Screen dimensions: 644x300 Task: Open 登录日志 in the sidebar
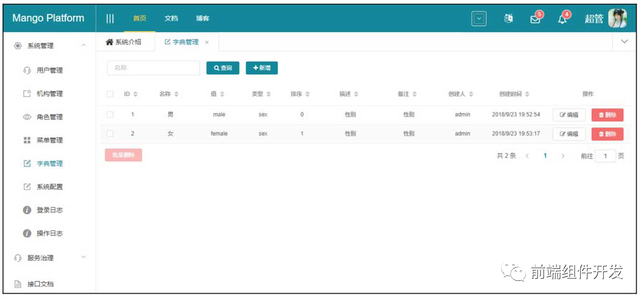(x=50, y=210)
